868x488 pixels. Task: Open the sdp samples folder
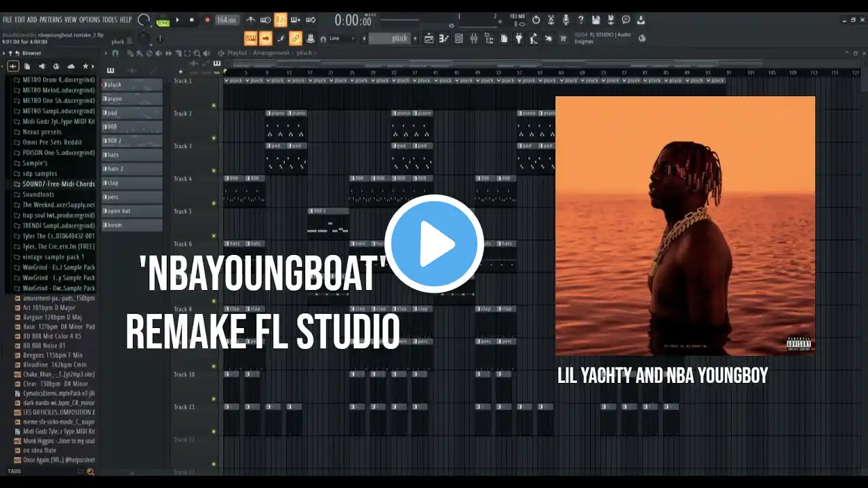click(x=40, y=174)
